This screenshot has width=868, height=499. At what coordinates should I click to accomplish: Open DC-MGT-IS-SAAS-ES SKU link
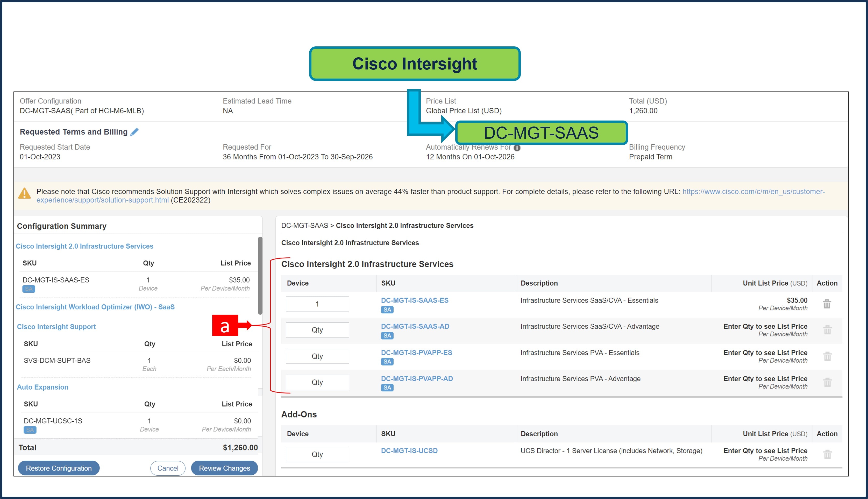click(415, 300)
